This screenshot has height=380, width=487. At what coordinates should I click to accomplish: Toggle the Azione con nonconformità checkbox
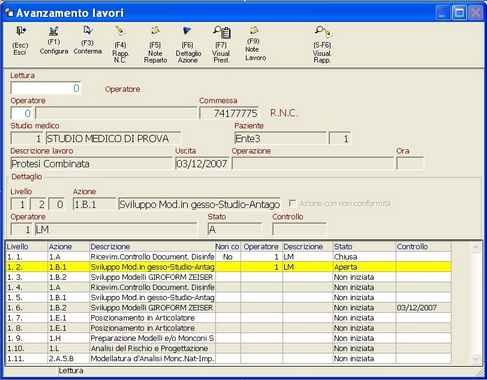[292, 203]
